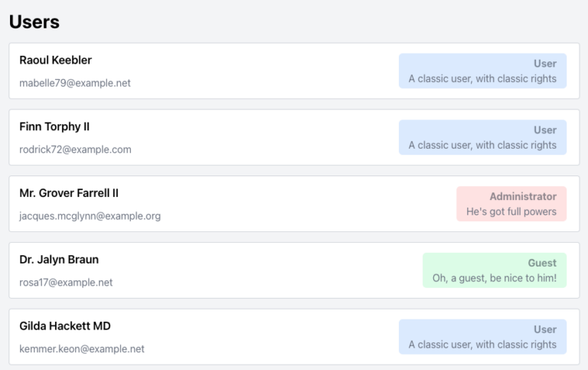The height and width of the screenshot is (370, 588).
Task: Select Dr. Jalyn Braun's name
Action: point(59,260)
